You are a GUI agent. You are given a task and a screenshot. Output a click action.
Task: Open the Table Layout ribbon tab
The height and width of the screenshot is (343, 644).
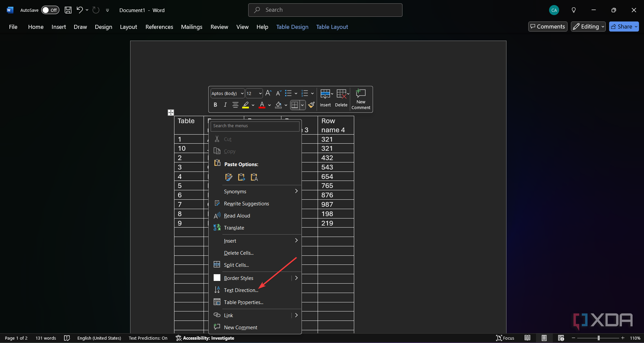(332, 27)
